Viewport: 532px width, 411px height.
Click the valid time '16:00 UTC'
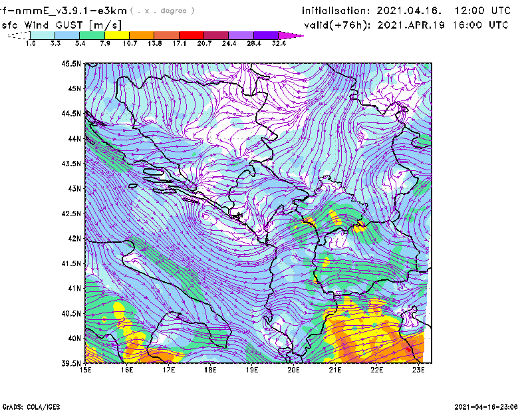480,25
